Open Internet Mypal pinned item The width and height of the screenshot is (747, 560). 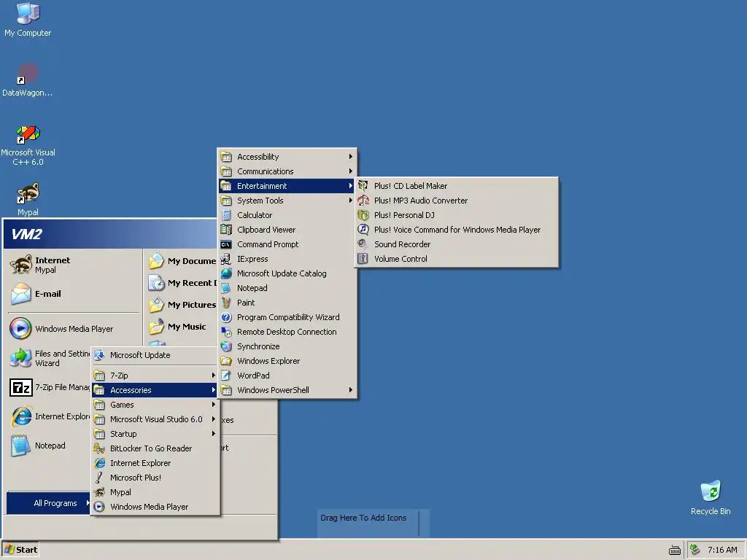[72, 265]
